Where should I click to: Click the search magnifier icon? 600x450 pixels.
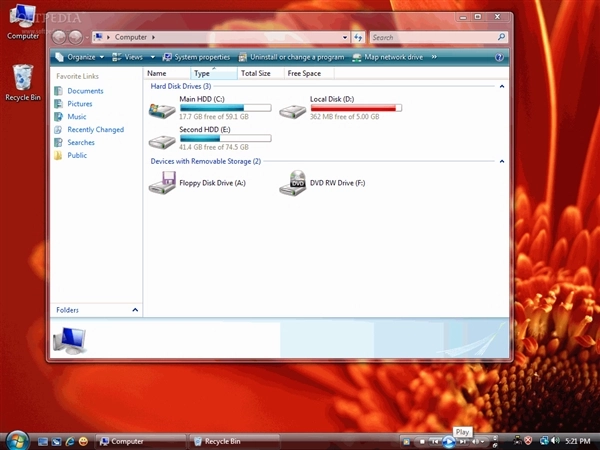pos(501,37)
